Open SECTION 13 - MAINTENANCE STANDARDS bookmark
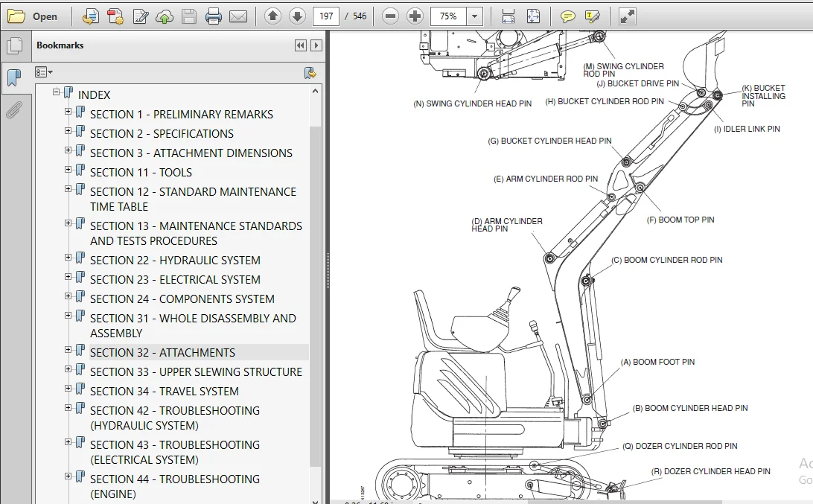The height and width of the screenshot is (504, 813). [x=196, y=233]
